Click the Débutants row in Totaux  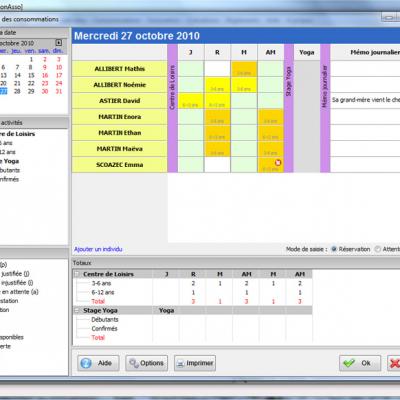click(x=193, y=319)
